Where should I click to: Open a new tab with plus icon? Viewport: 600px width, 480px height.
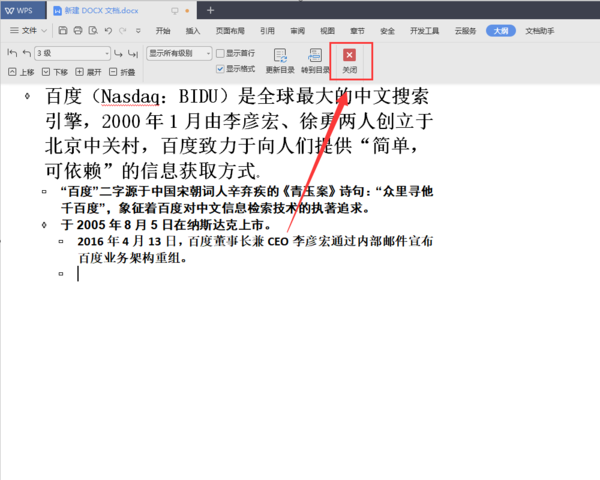[x=210, y=10]
